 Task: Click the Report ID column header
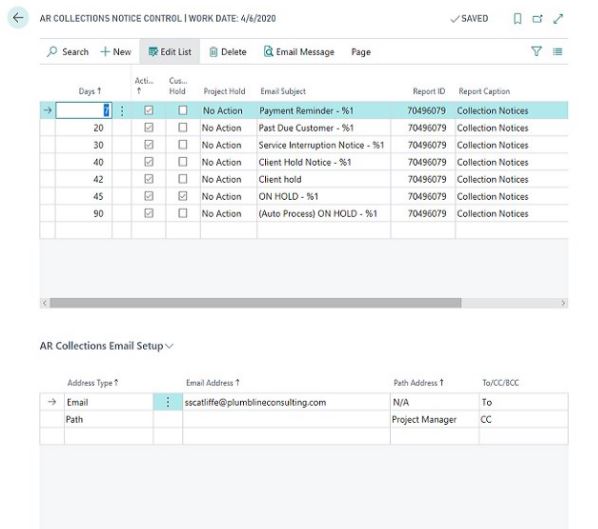coord(429,91)
